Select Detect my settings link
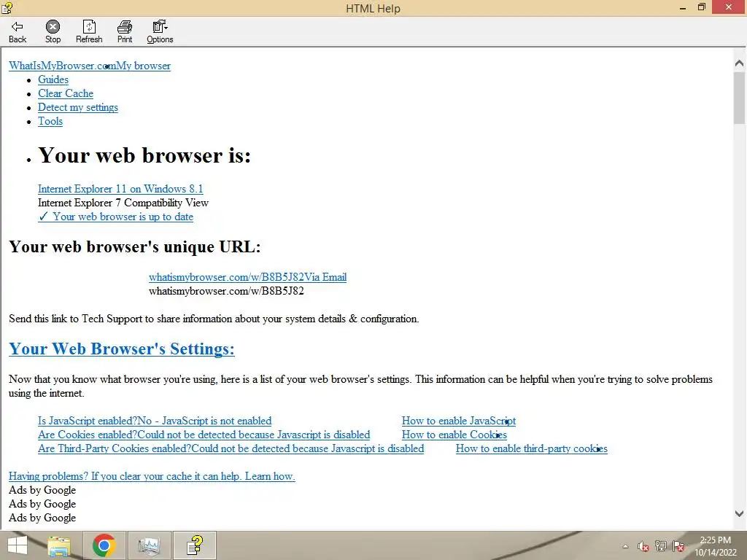The width and height of the screenshot is (747, 560). tap(78, 107)
